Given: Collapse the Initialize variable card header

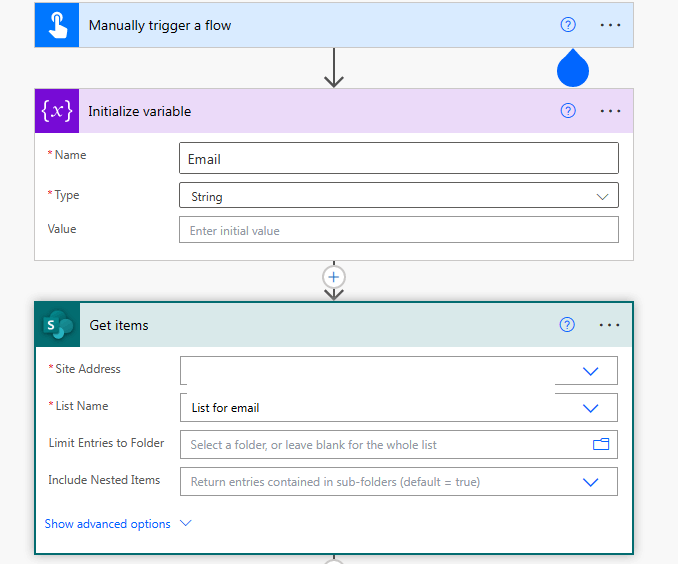Looking at the screenshot, I should coord(334,111).
